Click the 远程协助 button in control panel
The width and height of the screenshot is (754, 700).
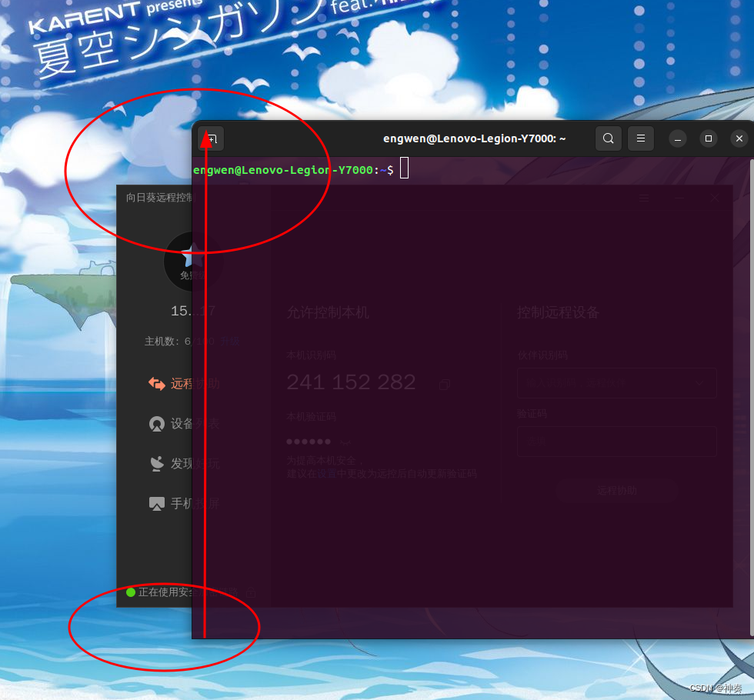tap(617, 491)
